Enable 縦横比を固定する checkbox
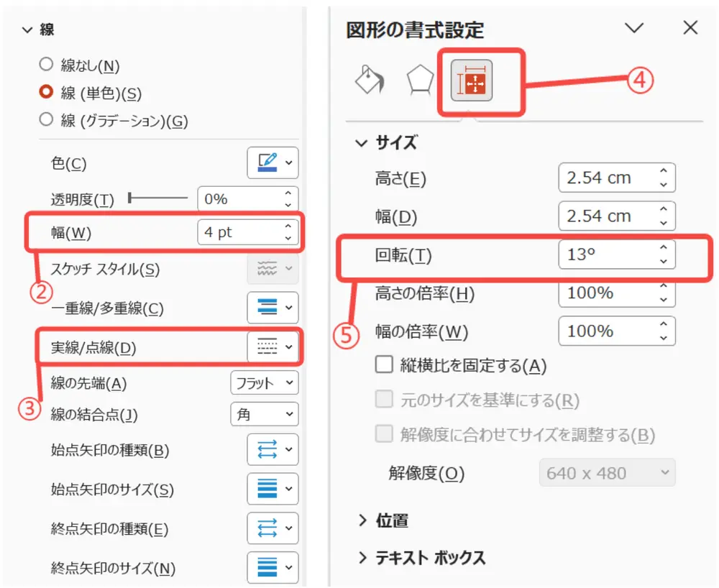 [x=384, y=365]
